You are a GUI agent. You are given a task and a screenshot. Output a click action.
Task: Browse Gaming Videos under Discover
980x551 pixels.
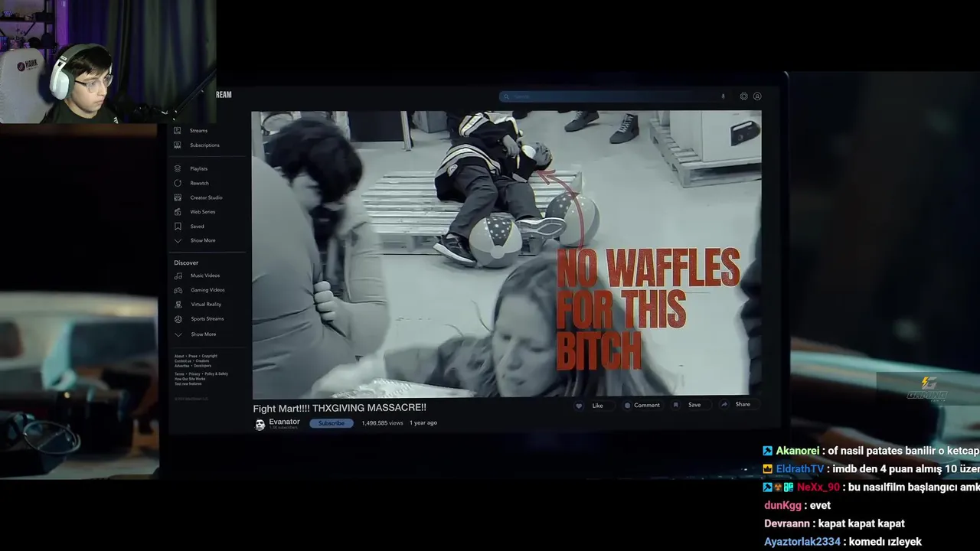click(200, 290)
